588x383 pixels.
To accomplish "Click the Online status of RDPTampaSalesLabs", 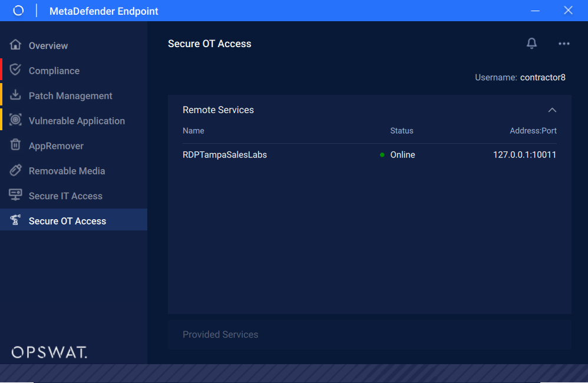I will 402,155.
